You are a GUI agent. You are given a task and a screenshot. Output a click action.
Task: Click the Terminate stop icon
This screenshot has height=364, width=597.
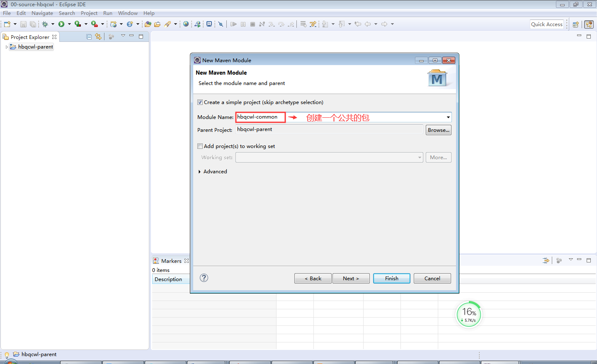[252, 24]
